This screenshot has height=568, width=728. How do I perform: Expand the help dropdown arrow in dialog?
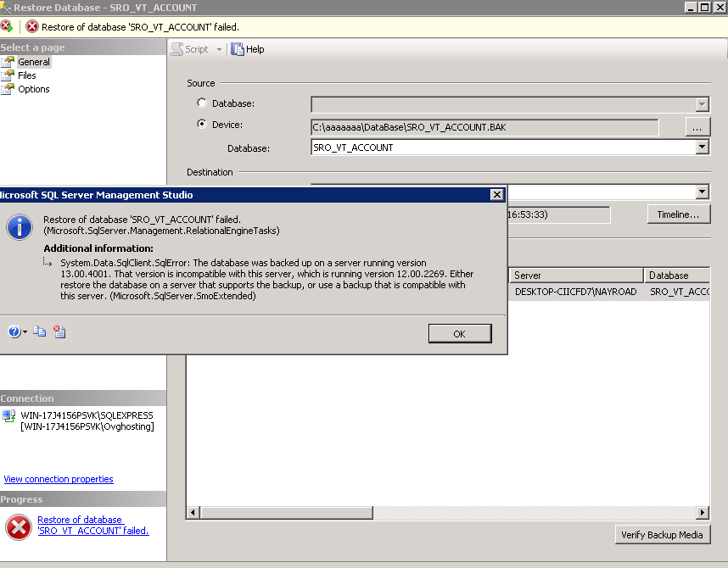(x=25, y=331)
